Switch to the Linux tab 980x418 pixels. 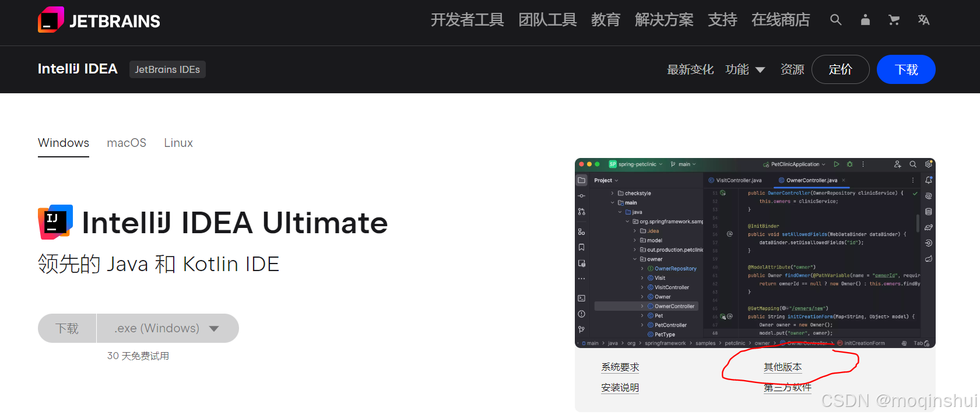coord(178,143)
